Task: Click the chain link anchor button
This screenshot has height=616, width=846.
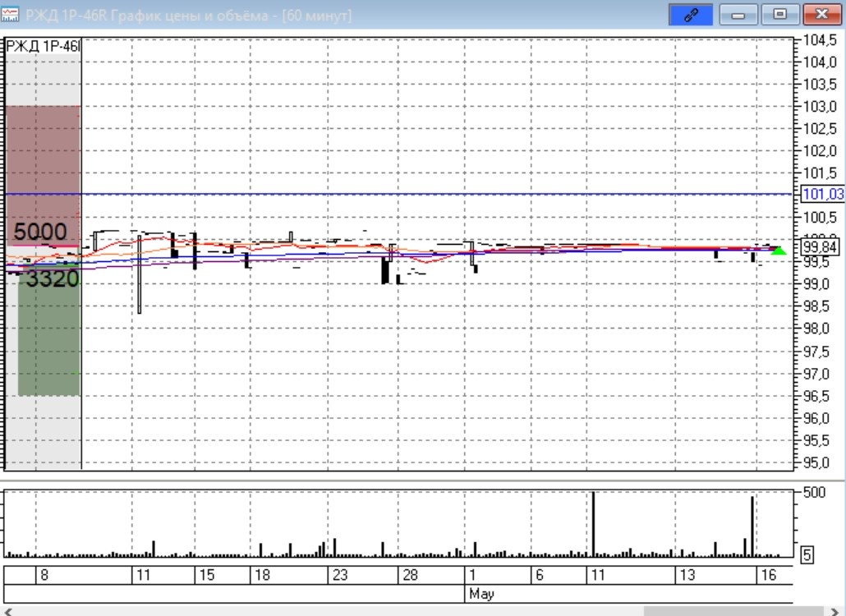Action: coord(691,15)
